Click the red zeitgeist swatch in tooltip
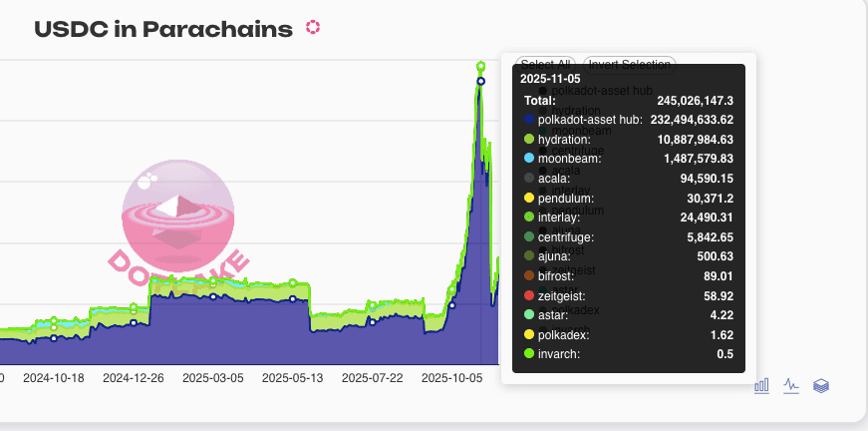This screenshot has width=868, height=431. 528,296
